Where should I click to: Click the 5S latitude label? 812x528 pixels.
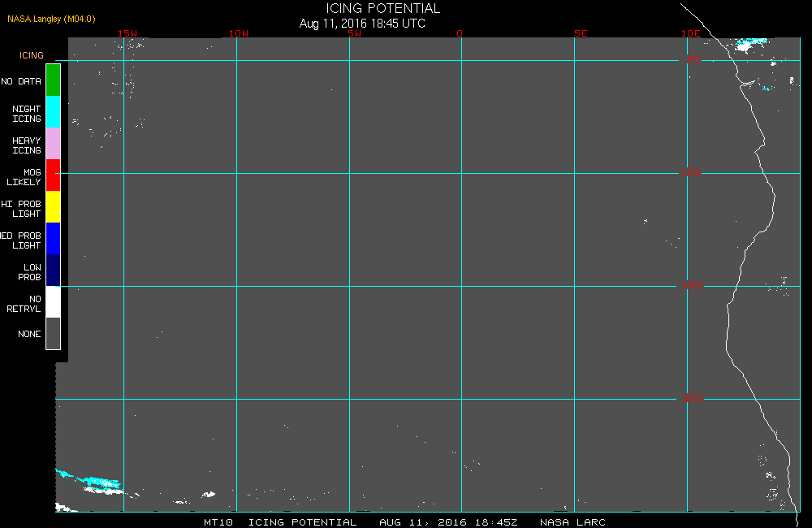tap(694, 59)
